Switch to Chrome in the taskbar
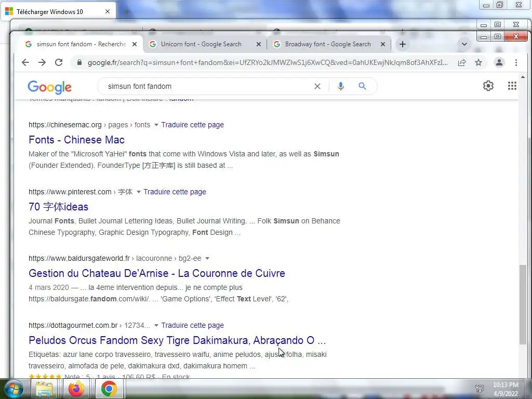The height and width of the screenshot is (399, 532). [109, 389]
